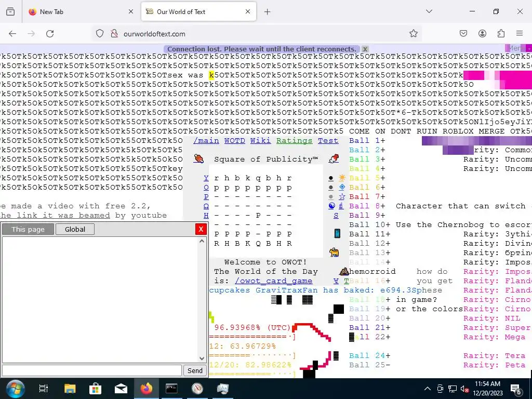Click the Y link beside the chess board

point(206,178)
